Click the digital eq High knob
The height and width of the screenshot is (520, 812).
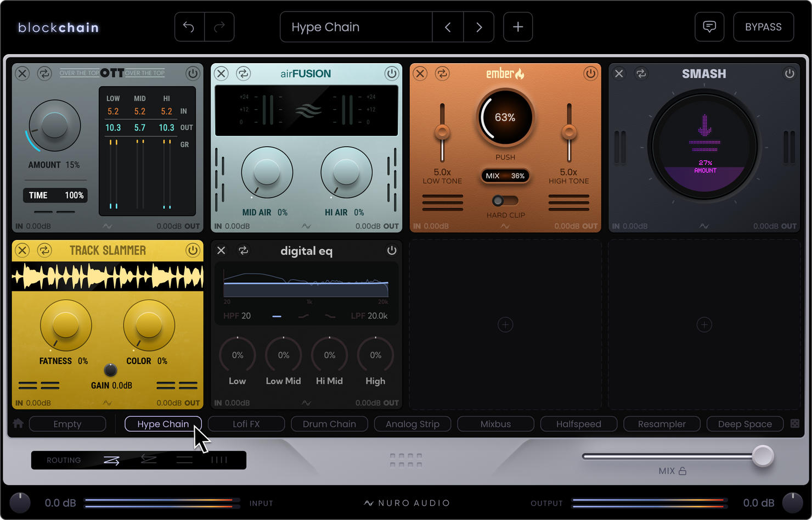pos(376,355)
